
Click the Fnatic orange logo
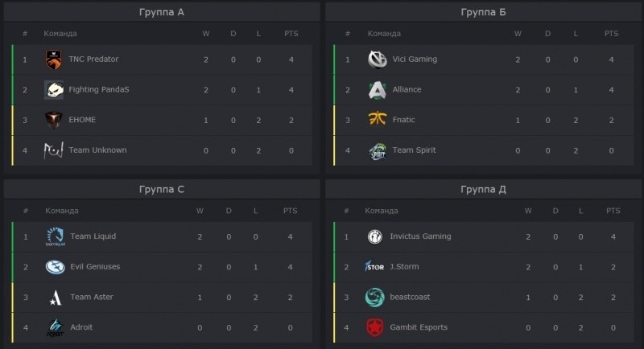click(377, 119)
